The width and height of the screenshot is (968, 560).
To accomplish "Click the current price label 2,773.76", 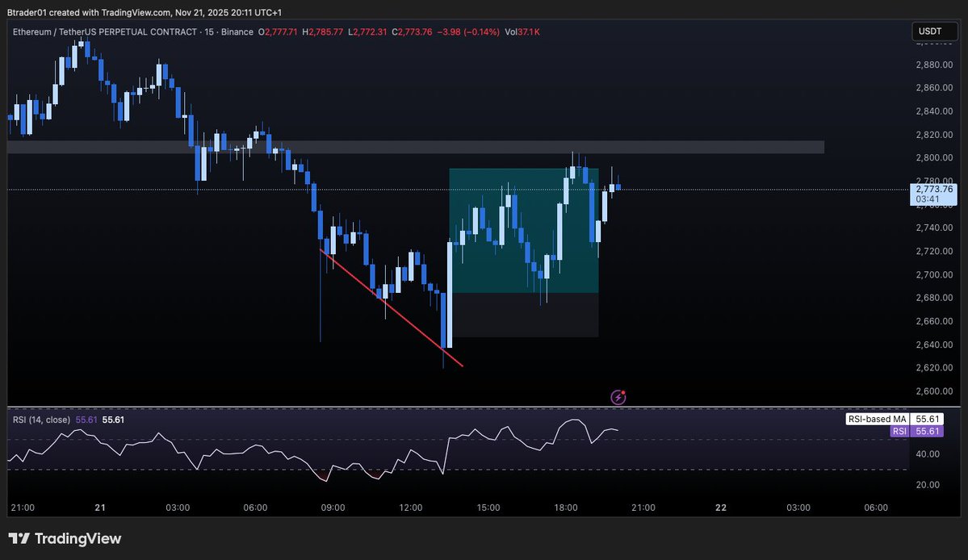I will 934,188.
